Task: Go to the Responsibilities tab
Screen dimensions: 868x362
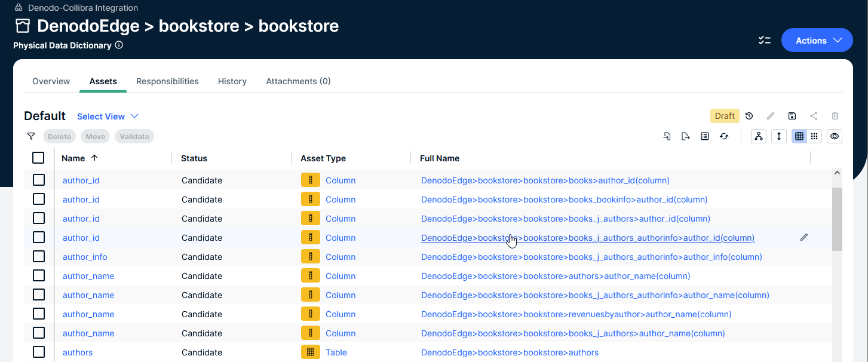Action: pyautogui.click(x=167, y=81)
